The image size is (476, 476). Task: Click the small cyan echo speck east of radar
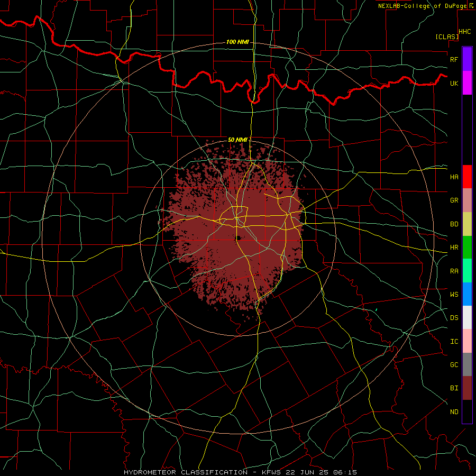click(x=377, y=309)
